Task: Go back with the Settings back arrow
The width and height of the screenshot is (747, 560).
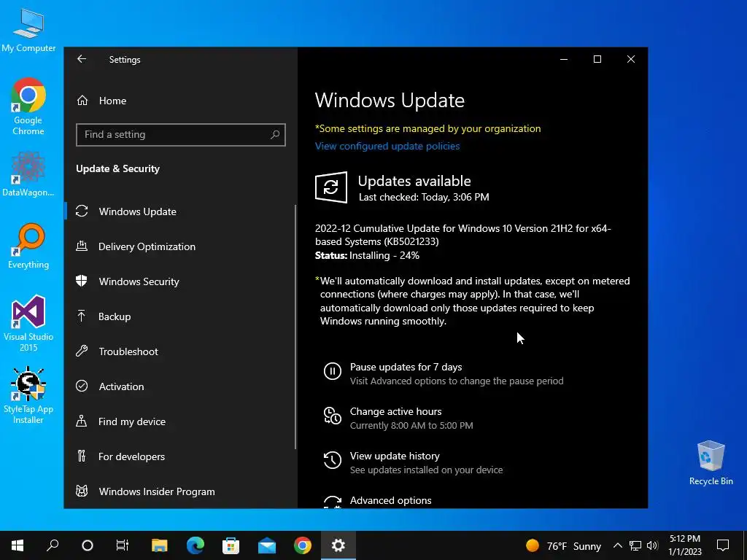Action: tap(82, 59)
